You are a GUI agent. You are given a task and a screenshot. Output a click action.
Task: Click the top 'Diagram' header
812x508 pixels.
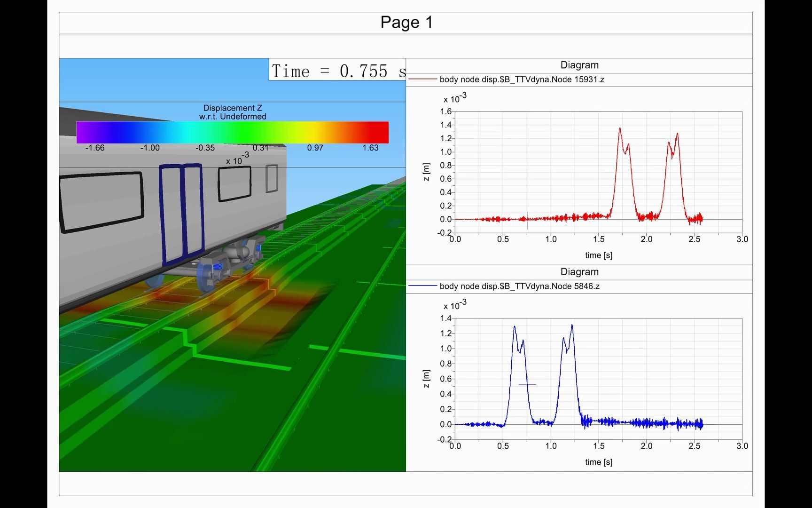point(579,65)
